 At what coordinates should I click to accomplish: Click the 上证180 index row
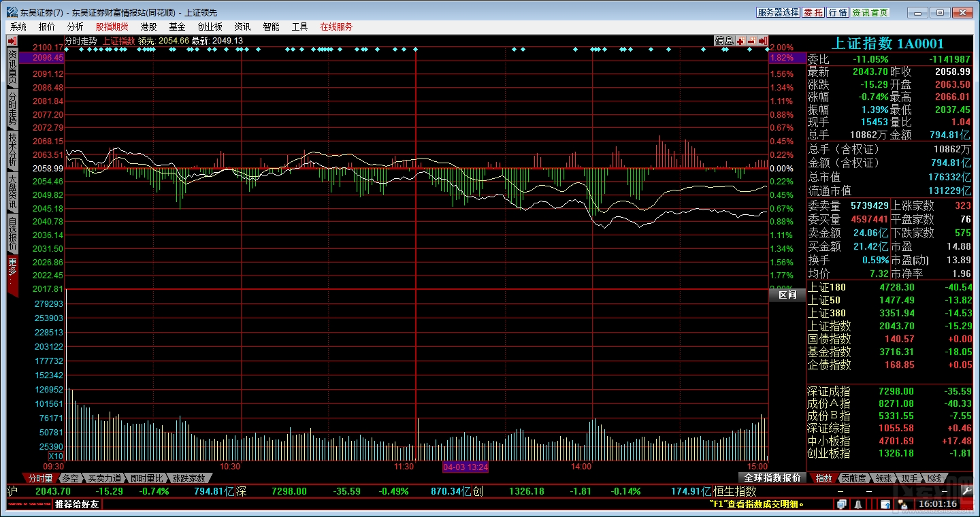coord(890,287)
